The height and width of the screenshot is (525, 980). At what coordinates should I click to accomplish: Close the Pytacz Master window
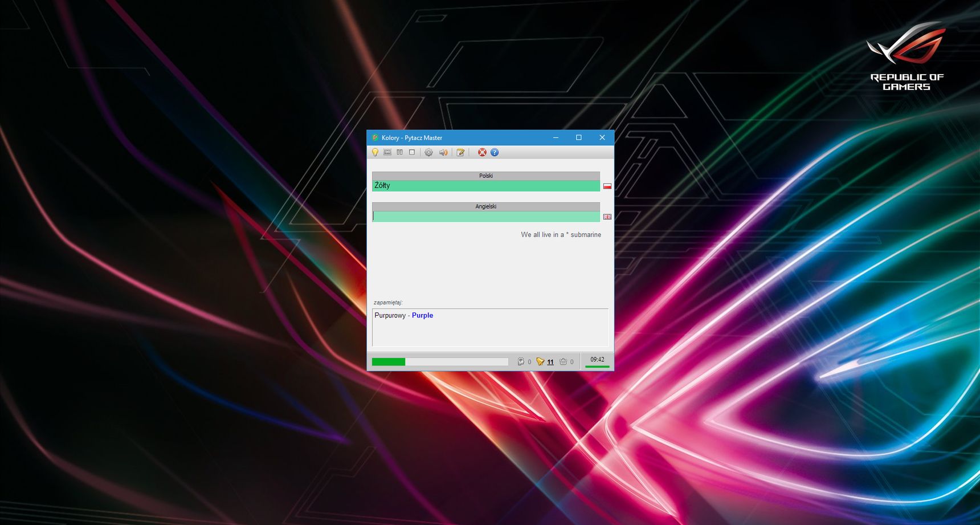click(602, 137)
